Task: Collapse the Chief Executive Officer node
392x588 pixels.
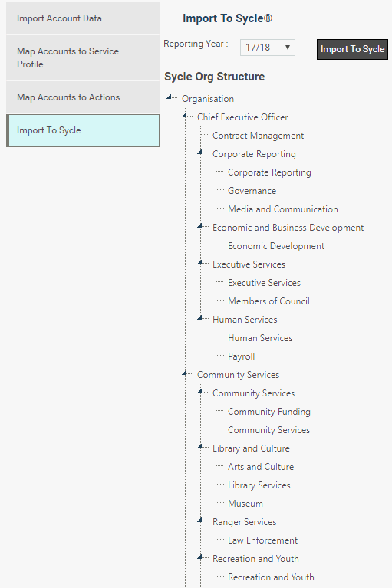Action: tap(184, 116)
